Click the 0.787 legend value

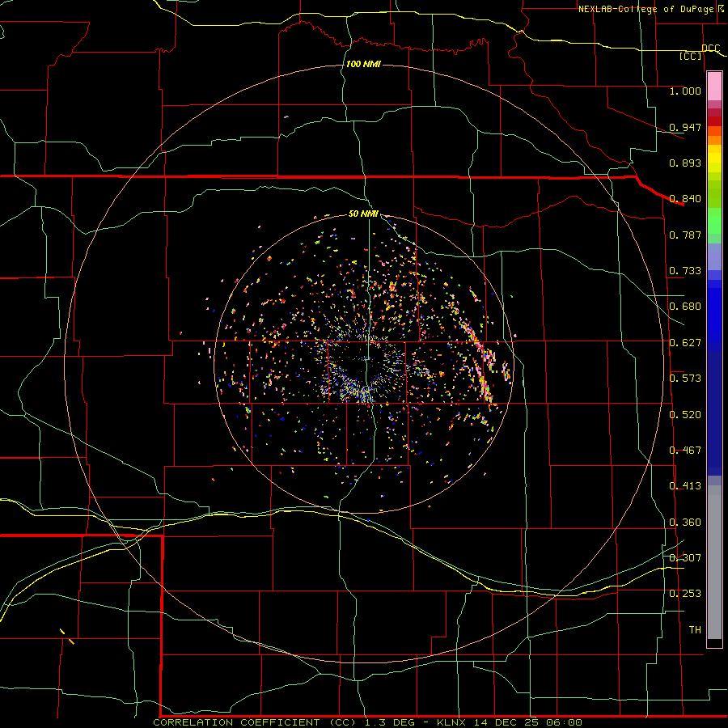(x=685, y=235)
